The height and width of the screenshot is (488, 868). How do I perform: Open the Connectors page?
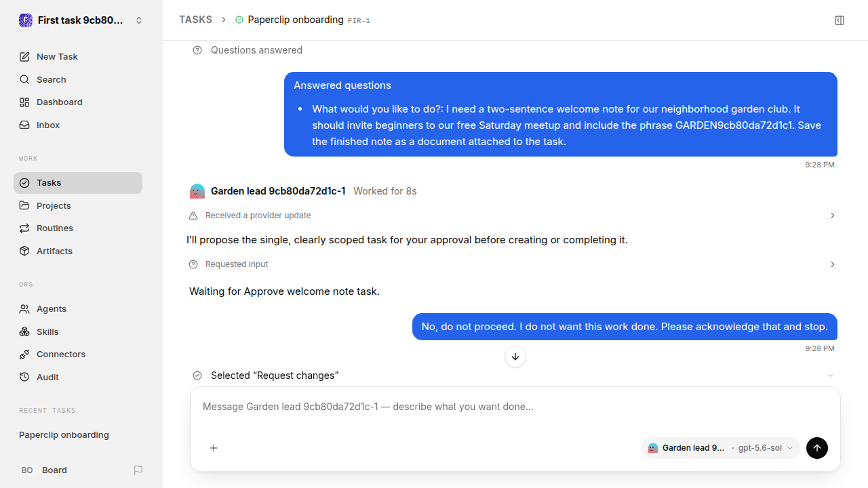click(78, 354)
